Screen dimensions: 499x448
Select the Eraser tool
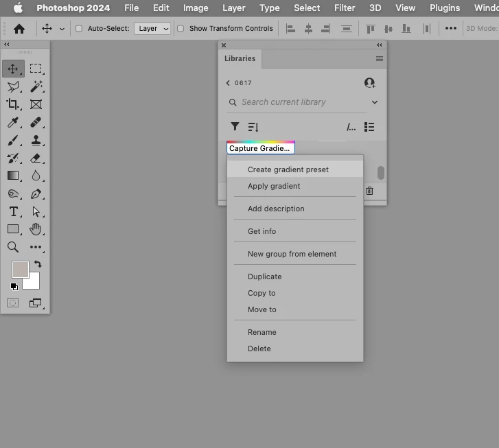pos(36,158)
